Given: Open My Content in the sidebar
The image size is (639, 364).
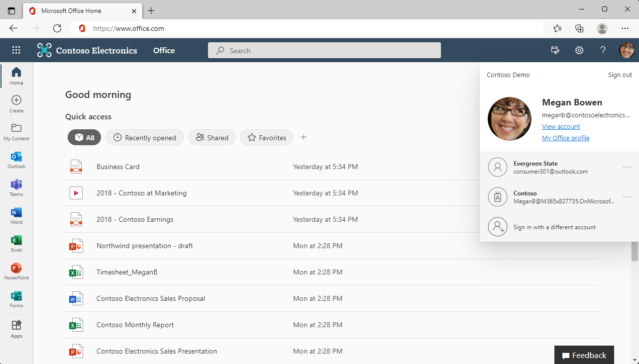Looking at the screenshot, I should coord(16,132).
